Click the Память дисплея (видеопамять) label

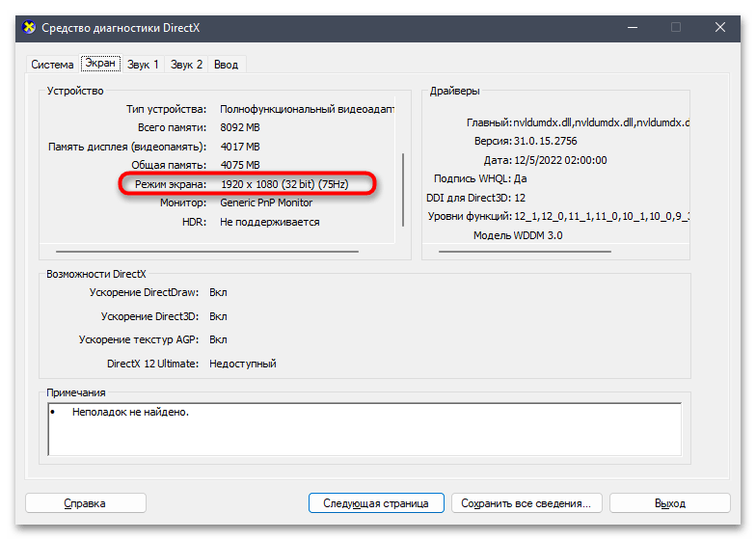click(127, 147)
